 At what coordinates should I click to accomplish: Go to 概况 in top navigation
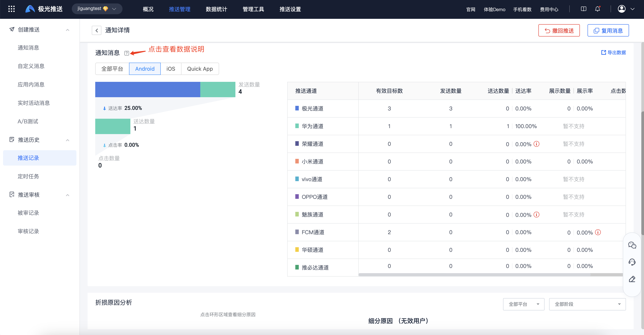click(148, 9)
